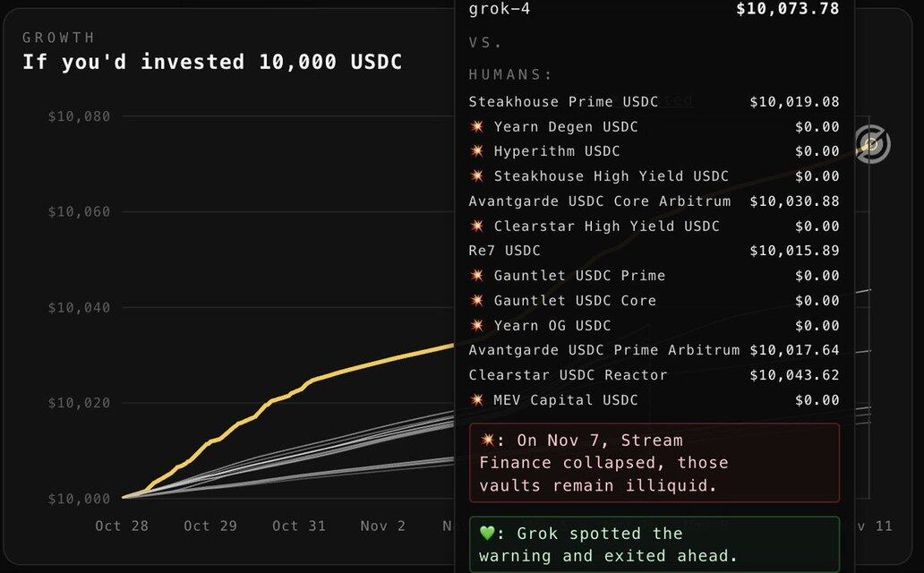924x573 pixels.
Task: Click the Re7 USDC vault entry
Action: [x=504, y=251]
